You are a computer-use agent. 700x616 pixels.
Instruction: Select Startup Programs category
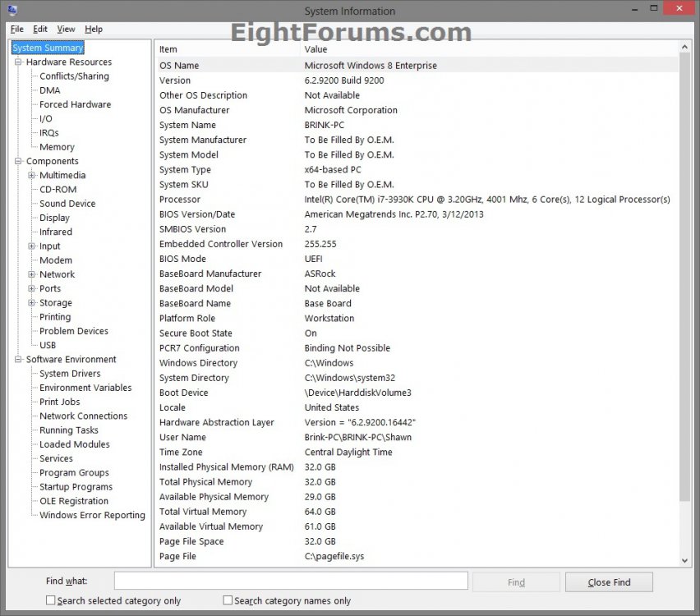(x=76, y=487)
